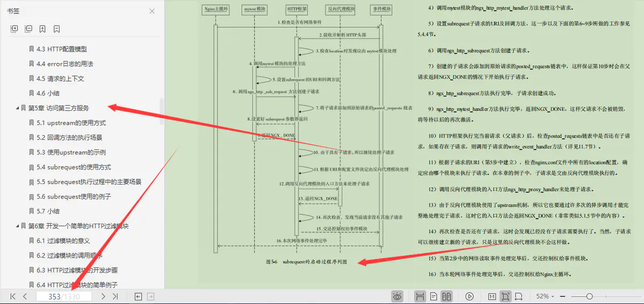Open bookmark 5.6 subrequest使用的例子
This screenshot has width=644, height=304.
tap(74, 196)
